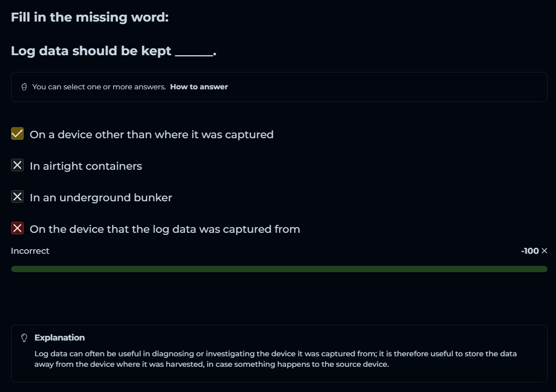Viewport: 556px width, 392px height.
Task: Select 'On the device that the log data' label
Action: pos(165,229)
